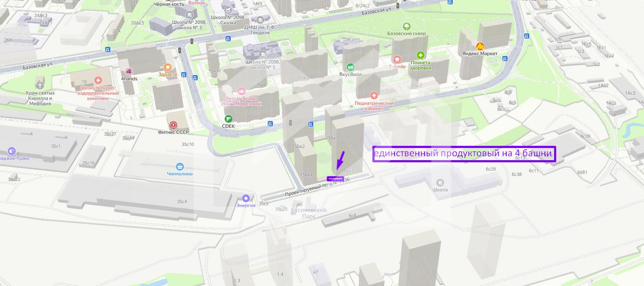Open the CDEK delivery point marker
The width and height of the screenshot is (644, 286).
pyautogui.click(x=229, y=119)
